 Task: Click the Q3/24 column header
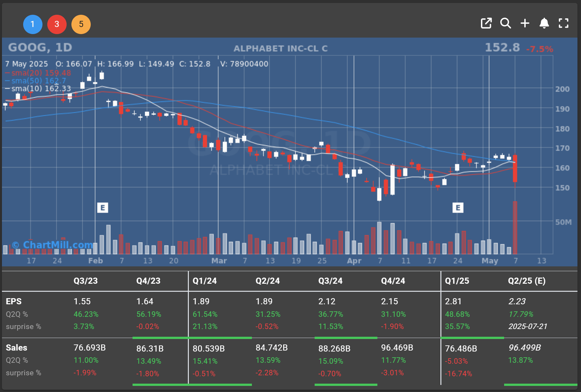click(330, 281)
